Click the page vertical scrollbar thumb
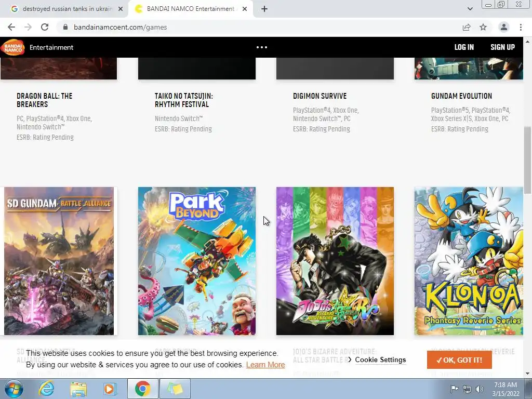 tap(528, 160)
